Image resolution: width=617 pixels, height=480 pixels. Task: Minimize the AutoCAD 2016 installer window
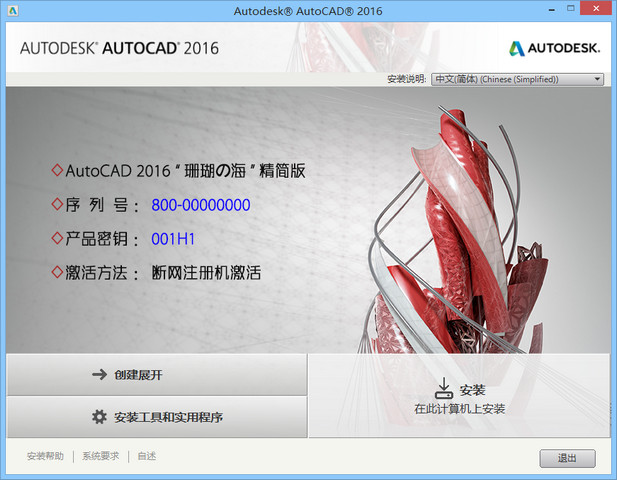(552, 9)
